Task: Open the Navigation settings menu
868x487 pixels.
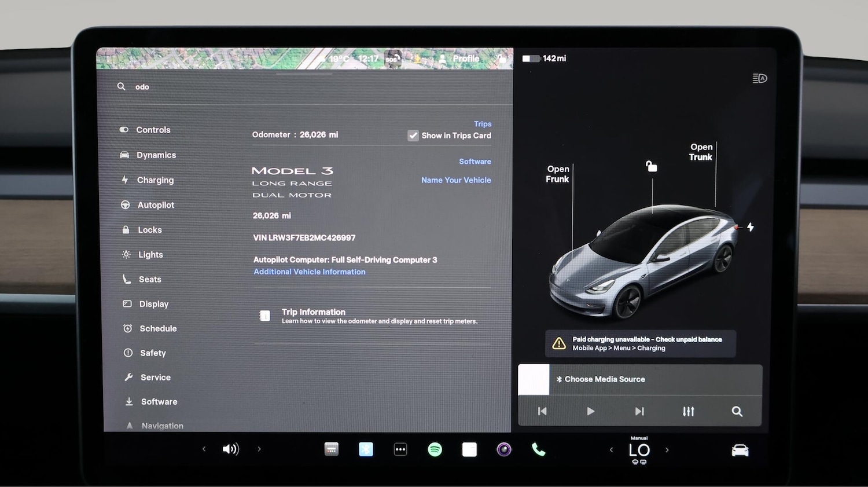Action: coord(155,426)
